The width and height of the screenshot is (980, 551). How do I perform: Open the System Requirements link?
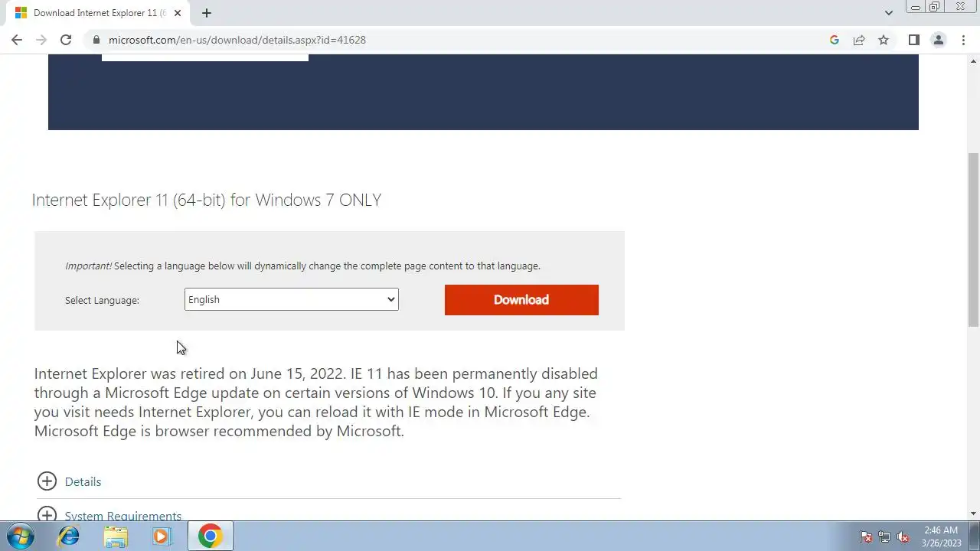point(123,516)
